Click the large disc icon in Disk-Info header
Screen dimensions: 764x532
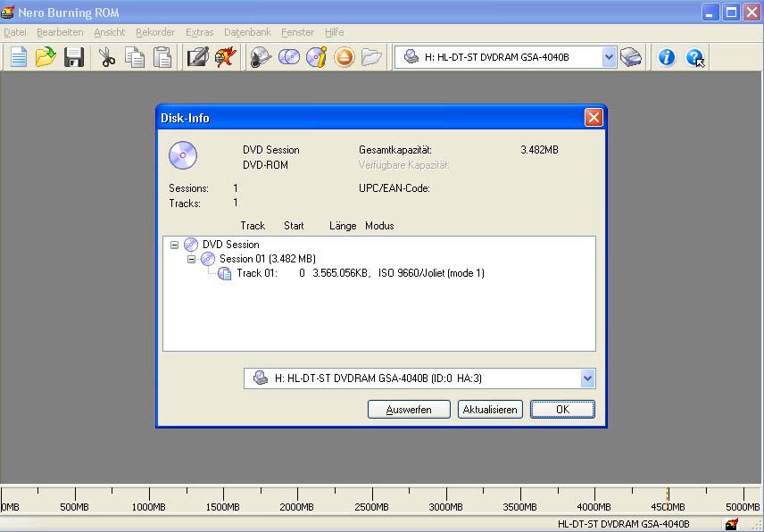[x=183, y=155]
